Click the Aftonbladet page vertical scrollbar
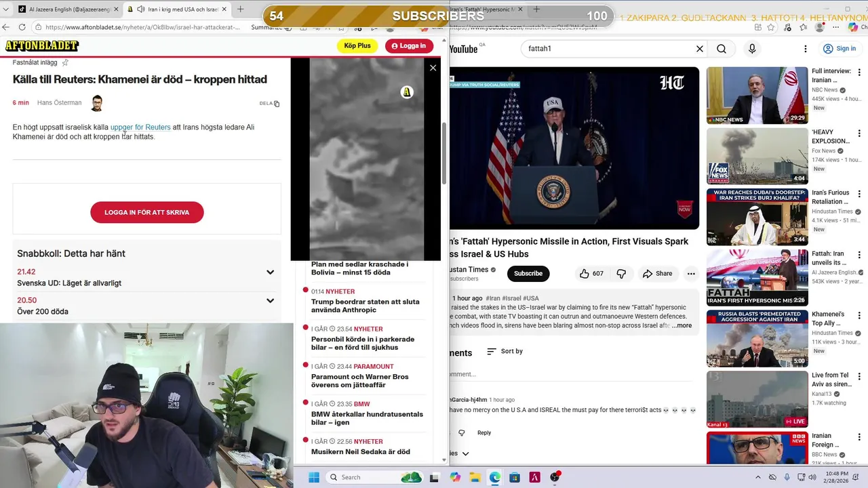This screenshot has width=868, height=488. click(x=444, y=152)
